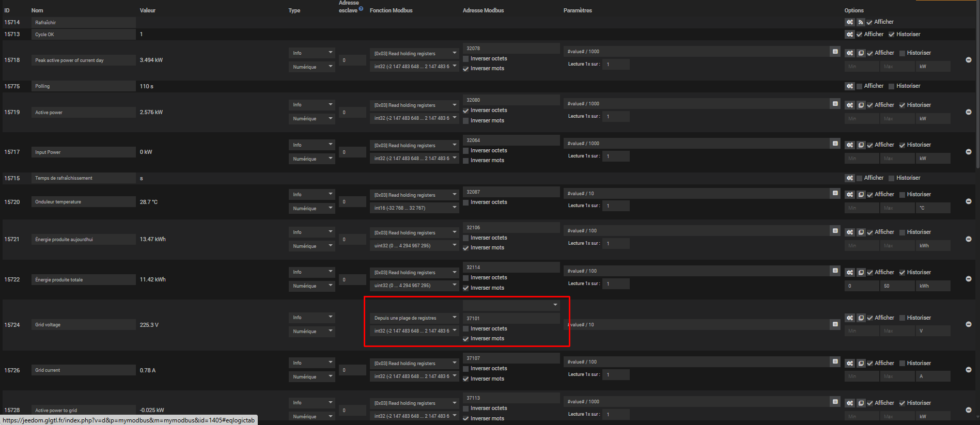The height and width of the screenshot is (425, 980).
Task: Open gear settings for Grid voltage row
Action: click(x=850, y=318)
